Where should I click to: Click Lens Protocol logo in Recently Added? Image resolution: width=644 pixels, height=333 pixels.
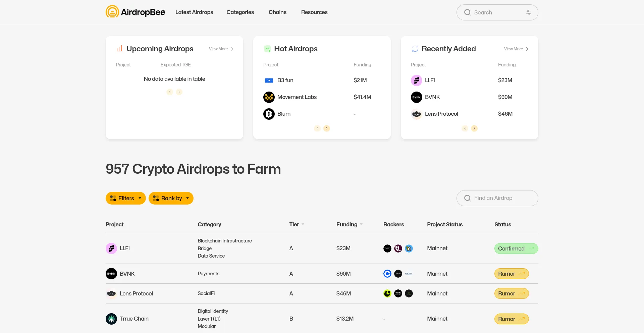tap(417, 114)
